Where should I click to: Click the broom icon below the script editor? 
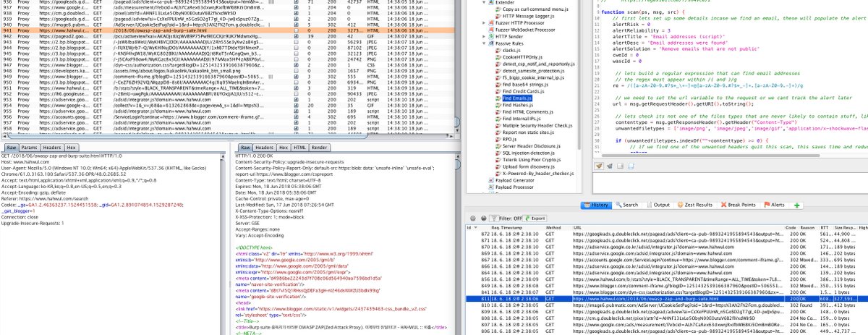(x=599, y=166)
